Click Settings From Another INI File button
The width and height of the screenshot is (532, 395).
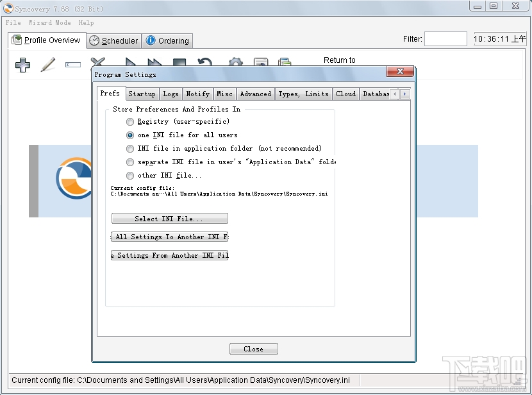[x=170, y=255]
